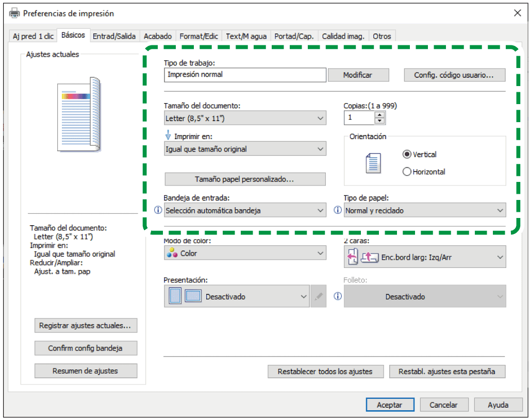
Task: Click the printer icon in title bar
Action: pos(15,13)
